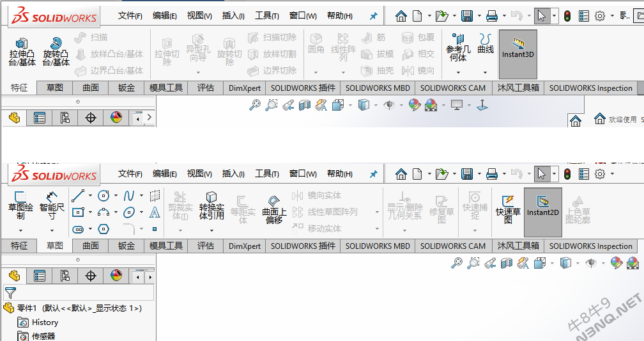
Task: Select the 智能尺寸 smart dimension tool
Action: [52, 205]
